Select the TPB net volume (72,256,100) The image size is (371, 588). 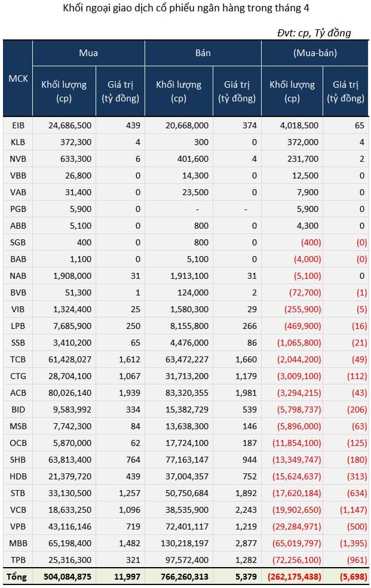click(299, 560)
